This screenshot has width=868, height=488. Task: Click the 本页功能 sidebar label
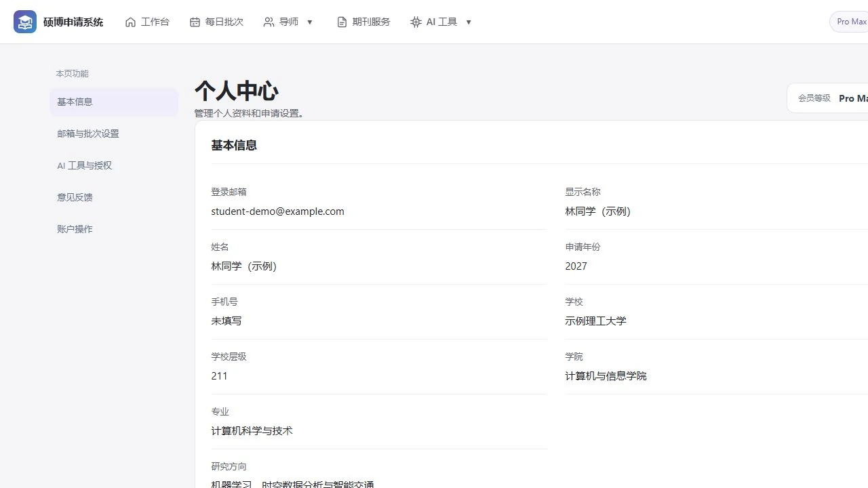72,73
